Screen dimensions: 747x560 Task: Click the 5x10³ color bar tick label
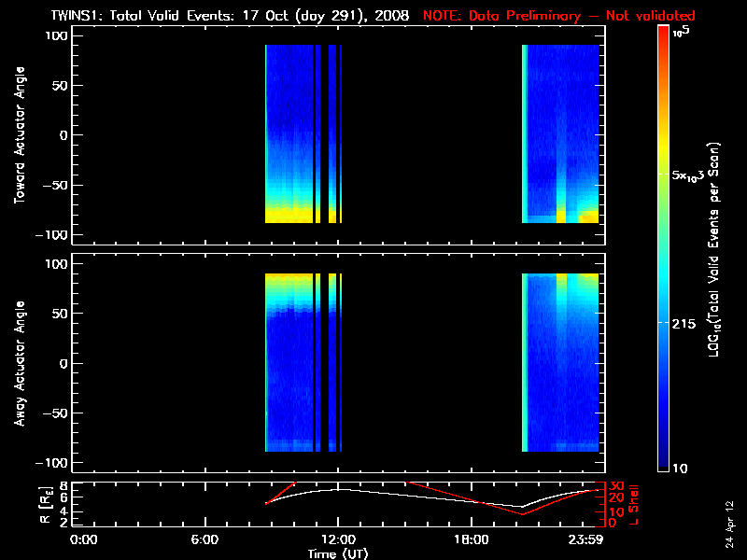(692, 175)
